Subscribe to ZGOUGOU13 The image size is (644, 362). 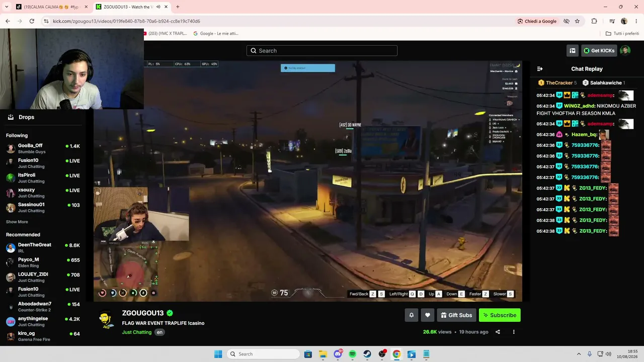click(x=500, y=315)
